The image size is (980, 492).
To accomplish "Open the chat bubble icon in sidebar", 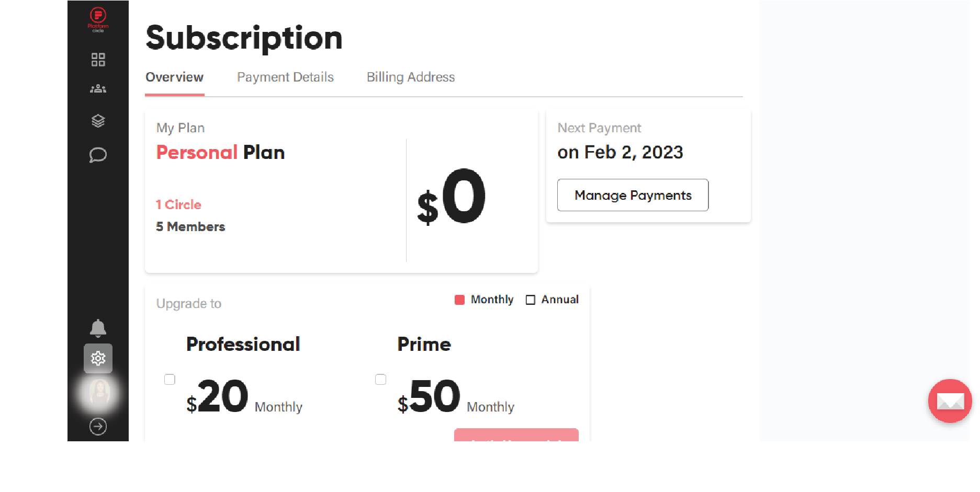I will point(98,155).
